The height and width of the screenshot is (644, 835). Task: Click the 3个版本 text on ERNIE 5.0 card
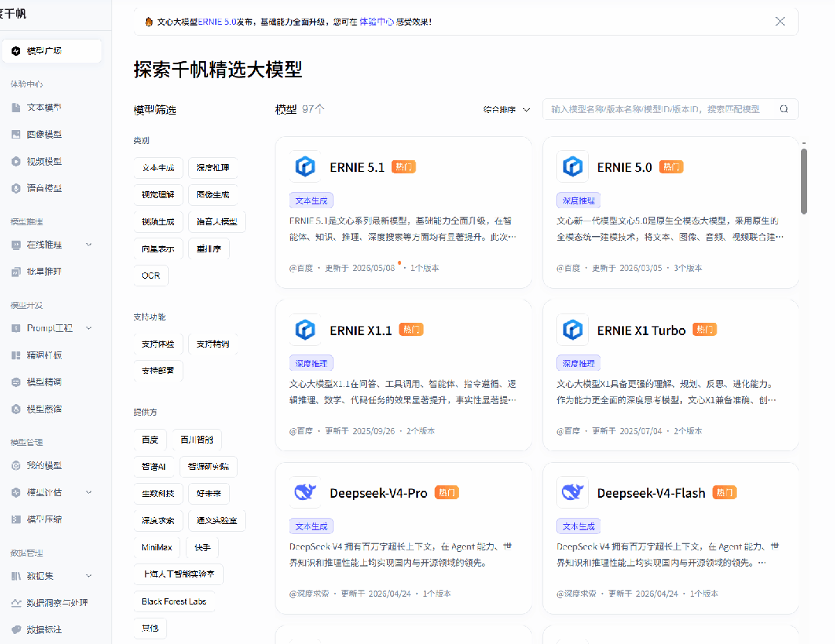click(x=687, y=268)
